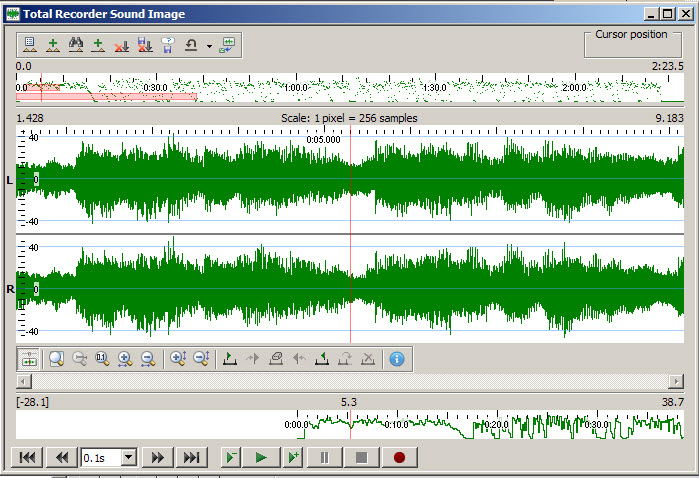
Task: Open the markers list icon
Action: (30, 45)
